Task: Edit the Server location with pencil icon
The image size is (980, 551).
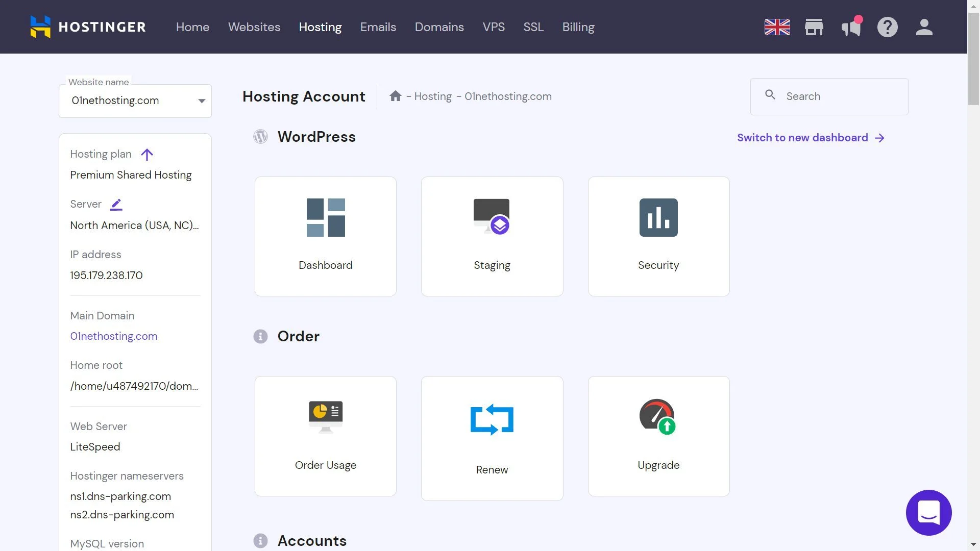Action: pyautogui.click(x=116, y=204)
